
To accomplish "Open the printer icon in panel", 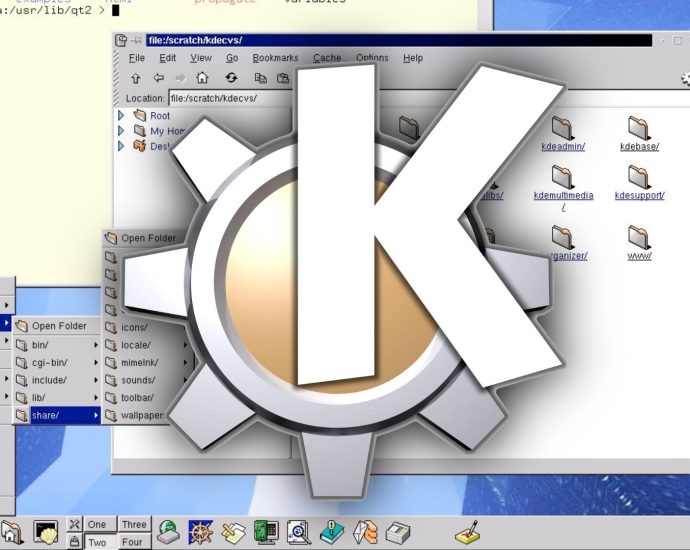I will (398, 533).
